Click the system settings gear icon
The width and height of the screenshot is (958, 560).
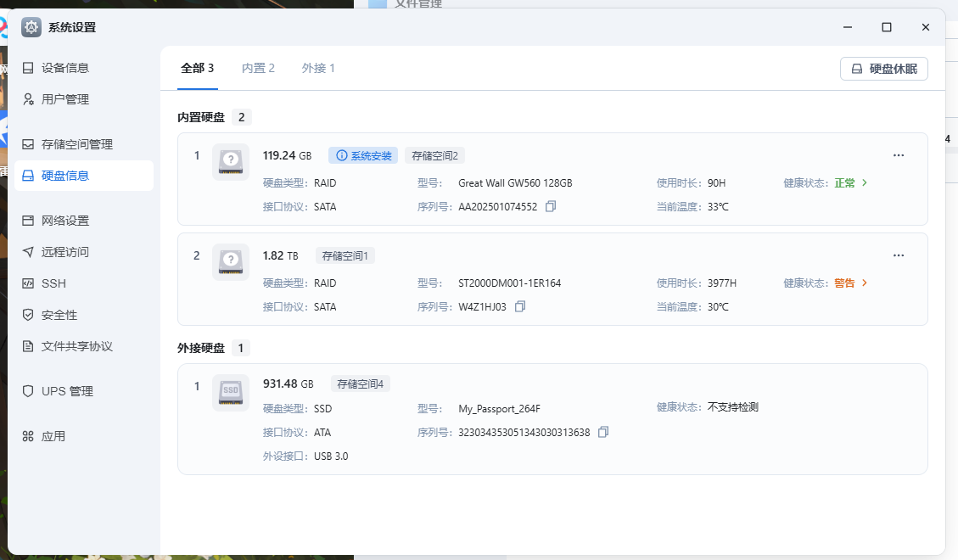[31, 27]
